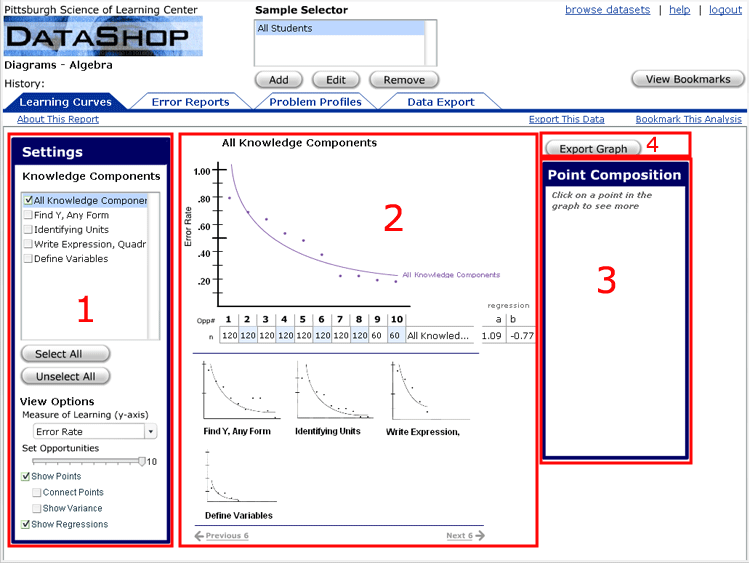Image resolution: width=749 pixels, height=563 pixels.
Task: Go to Previous 6 graphs arrow
Action: pos(226,536)
